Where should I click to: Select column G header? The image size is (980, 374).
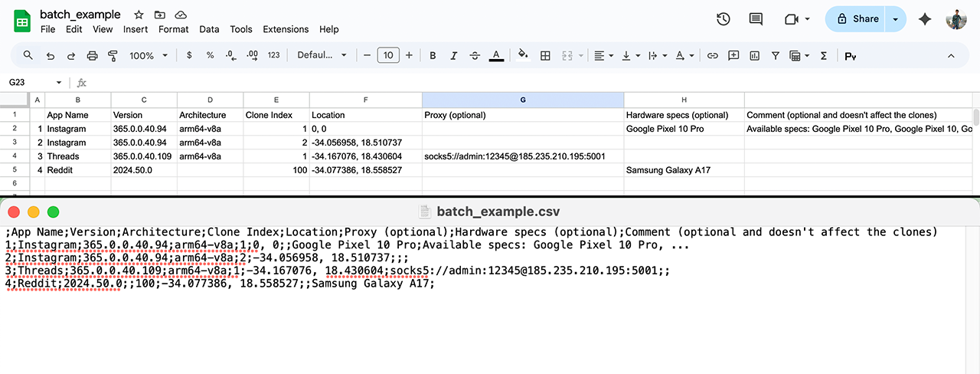(x=523, y=100)
